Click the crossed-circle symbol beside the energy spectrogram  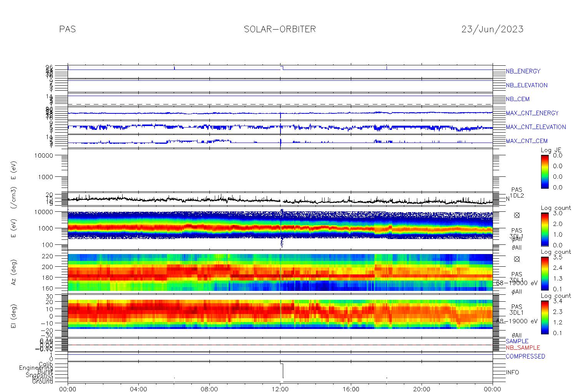click(516, 215)
